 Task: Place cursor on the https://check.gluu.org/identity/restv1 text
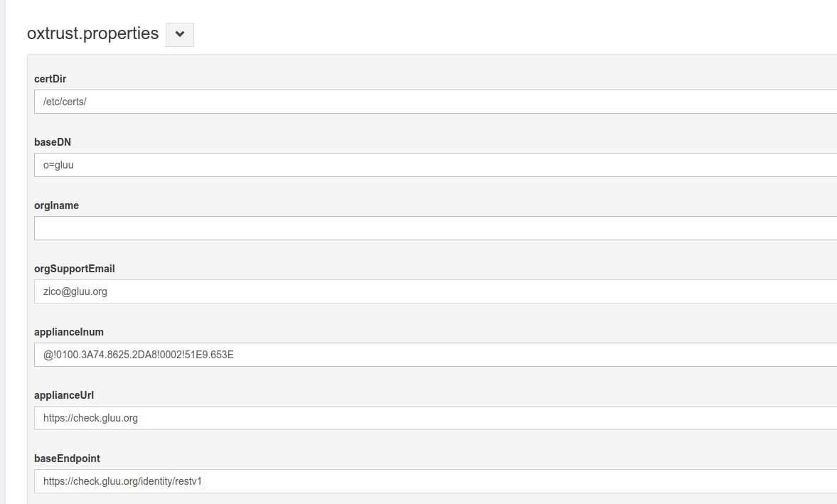coord(122,481)
